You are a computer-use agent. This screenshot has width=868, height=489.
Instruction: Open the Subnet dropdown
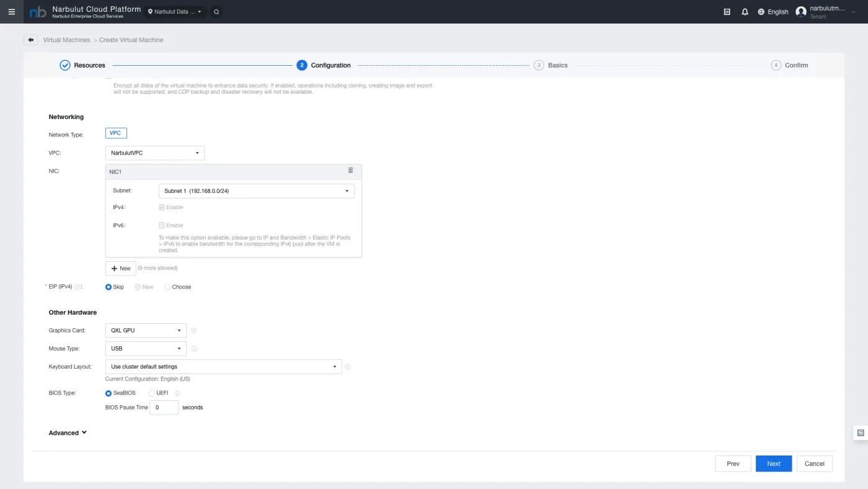tap(256, 191)
